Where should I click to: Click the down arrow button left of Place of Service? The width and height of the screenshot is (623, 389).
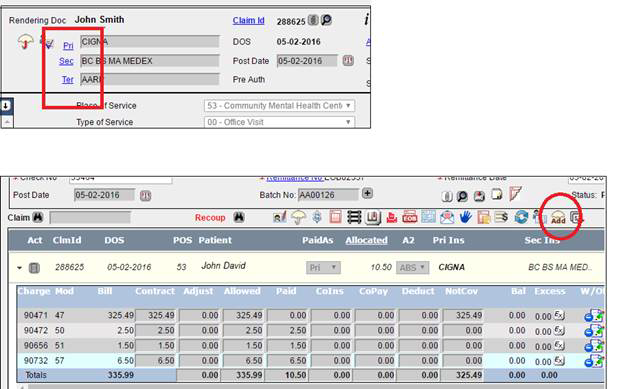point(6,106)
